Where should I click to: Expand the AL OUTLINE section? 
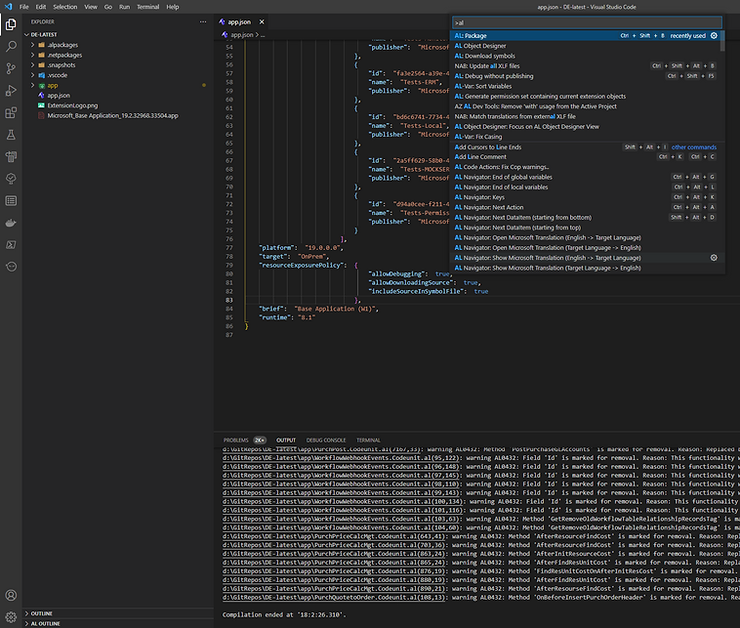[x=44, y=622]
